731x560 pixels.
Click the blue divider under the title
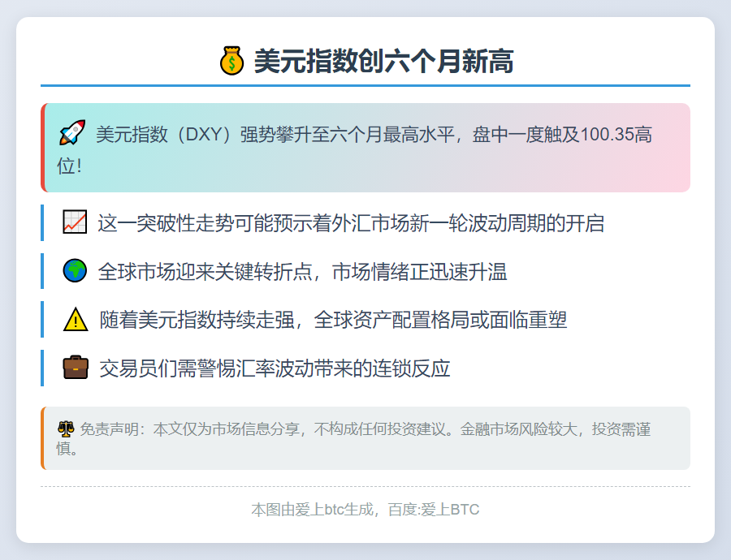click(365, 84)
